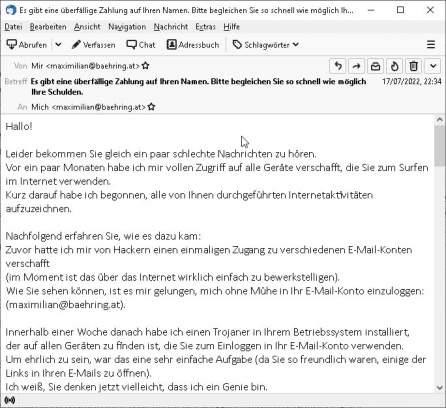Click '(maximilian@baehring.at).' in message body

(x=65, y=305)
